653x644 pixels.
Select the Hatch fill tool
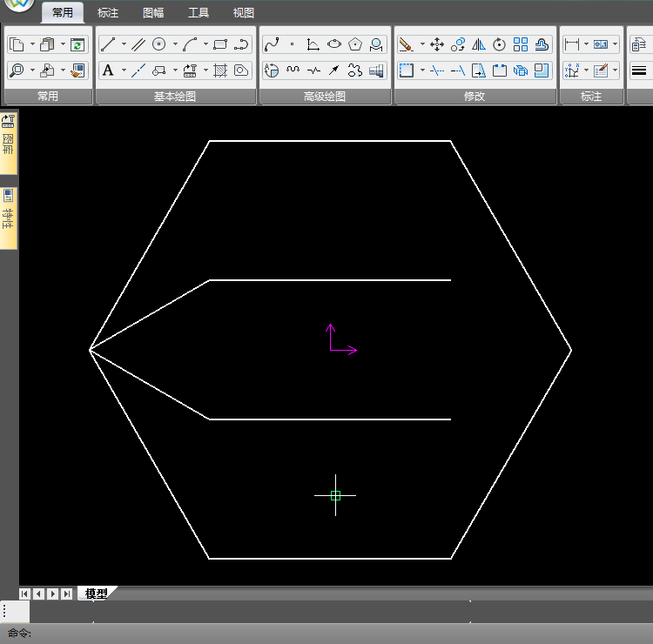click(220, 70)
